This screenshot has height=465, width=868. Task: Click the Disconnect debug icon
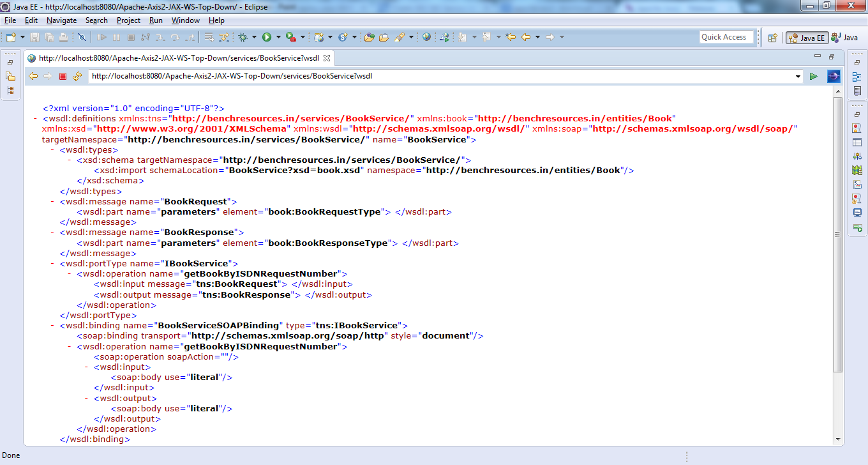point(146,37)
